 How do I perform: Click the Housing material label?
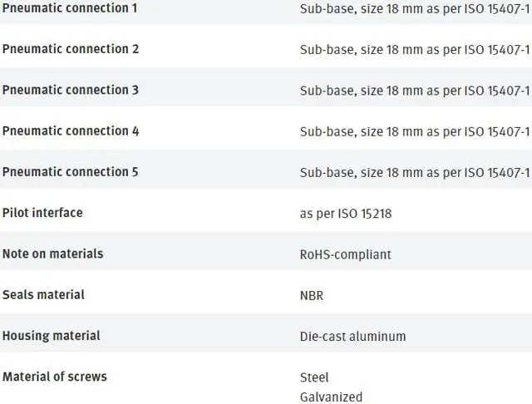coord(52,336)
